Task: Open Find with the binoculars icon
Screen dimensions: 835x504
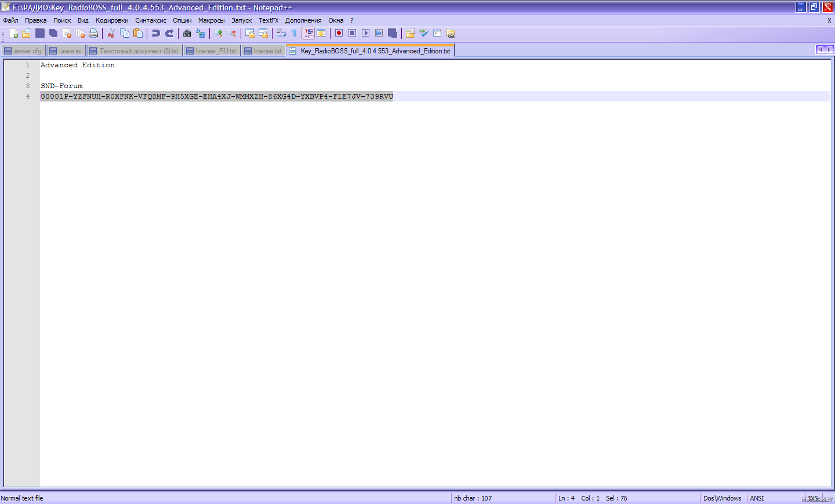Action: [x=187, y=34]
